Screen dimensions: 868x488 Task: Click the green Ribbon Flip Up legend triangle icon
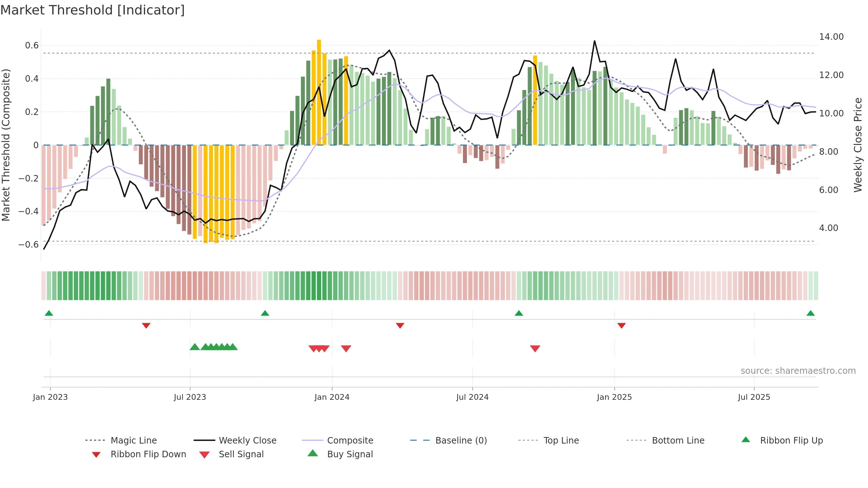coord(746,440)
